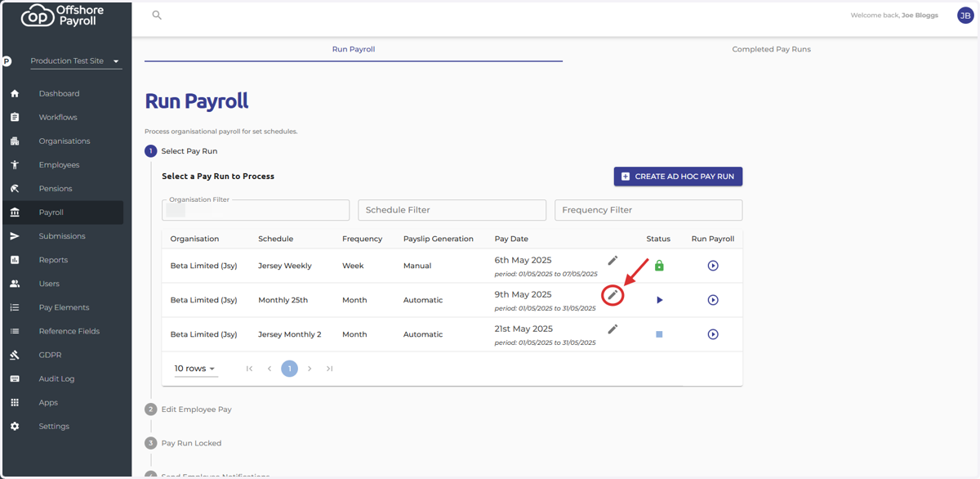Run payroll for Jersey Weekly schedule
This screenshot has height=479, width=980.
coord(713,266)
